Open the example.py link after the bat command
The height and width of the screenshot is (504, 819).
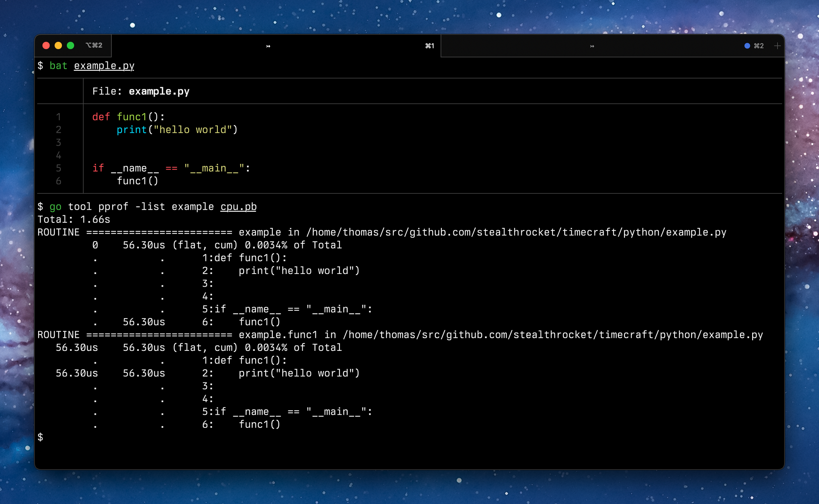[x=104, y=66]
